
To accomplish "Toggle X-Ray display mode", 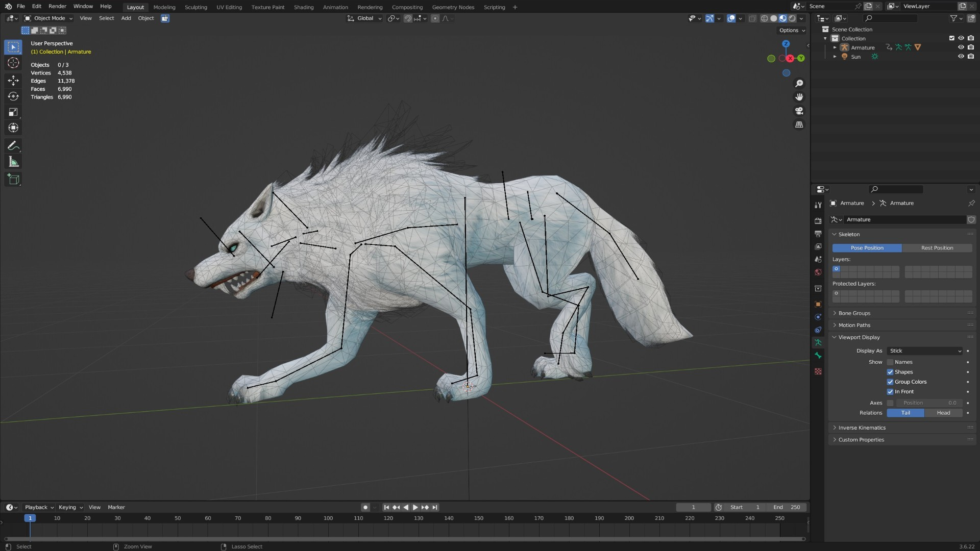I will [x=752, y=18].
